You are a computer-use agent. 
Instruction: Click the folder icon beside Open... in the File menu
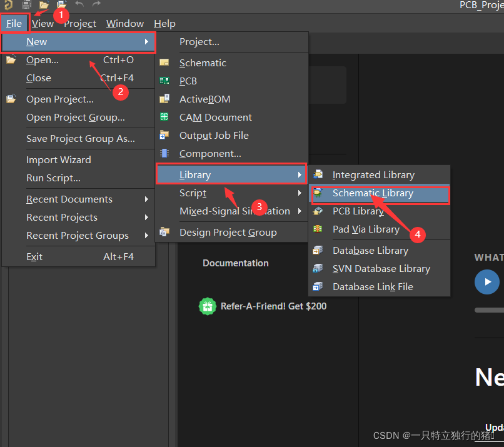pos(11,60)
